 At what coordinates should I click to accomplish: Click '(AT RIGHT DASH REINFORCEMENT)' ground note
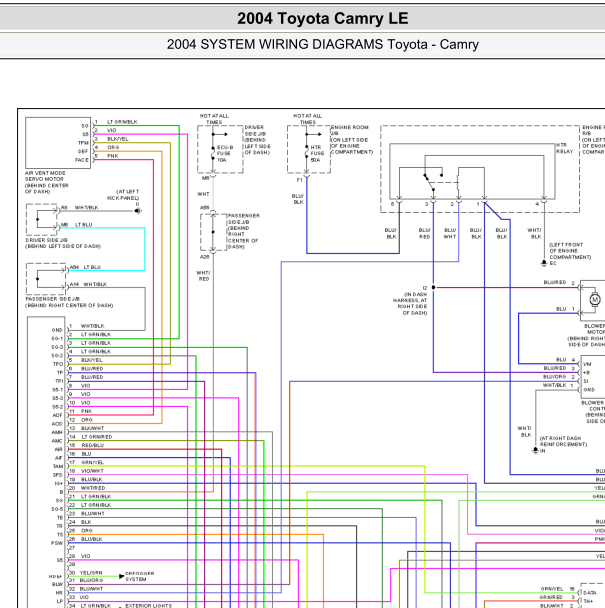pos(563,441)
